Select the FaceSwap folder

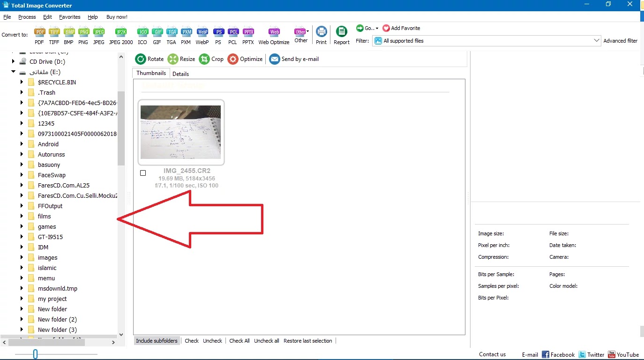coord(52,175)
